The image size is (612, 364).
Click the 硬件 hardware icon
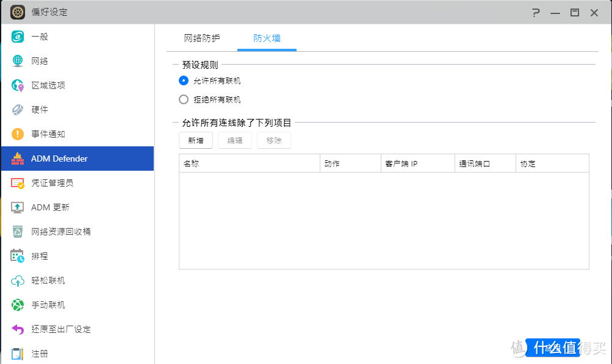click(x=18, y=110)
